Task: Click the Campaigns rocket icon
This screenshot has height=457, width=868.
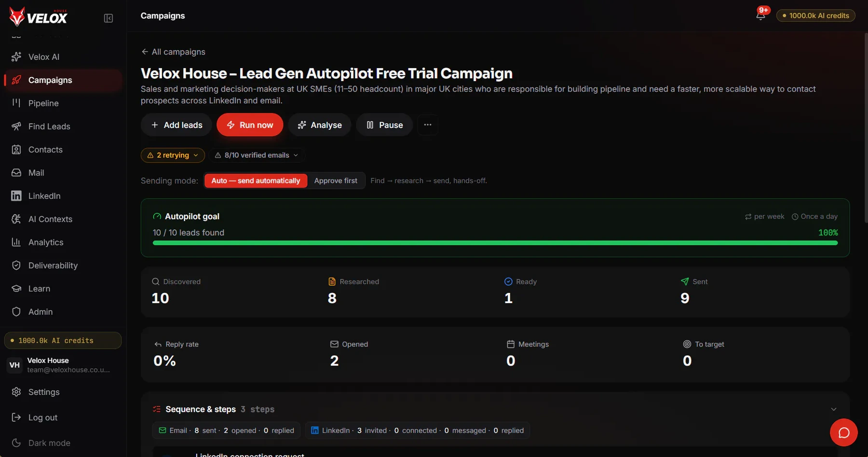Action: pos(16,80)
